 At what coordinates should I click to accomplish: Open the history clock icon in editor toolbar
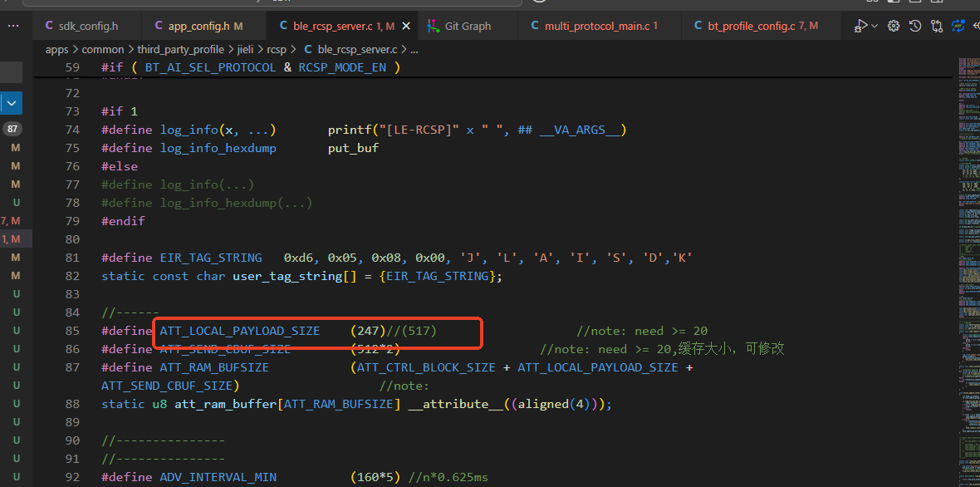[915, 26]
